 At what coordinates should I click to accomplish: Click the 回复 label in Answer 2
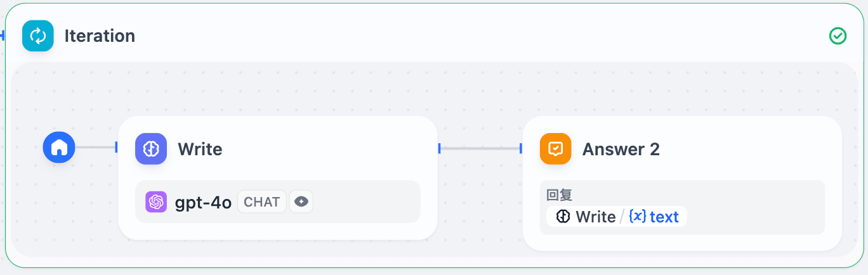pyautogui.click(x=560, y=196)
